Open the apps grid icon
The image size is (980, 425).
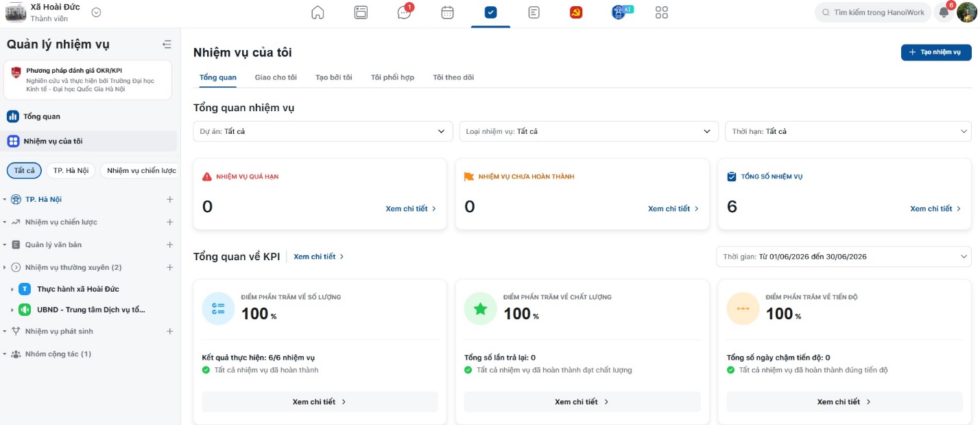point(661,12)
